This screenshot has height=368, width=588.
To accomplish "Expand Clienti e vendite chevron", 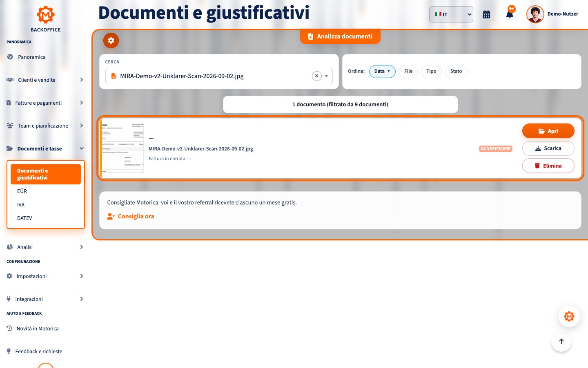I will click(x=82, y=80).
